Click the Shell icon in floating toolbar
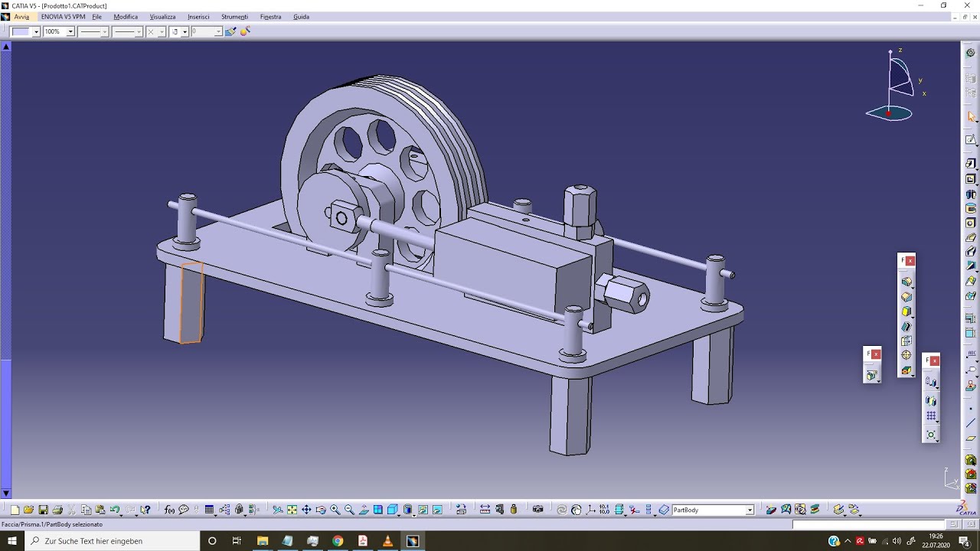Screen dimensions: 980x551 coord(906,326)
